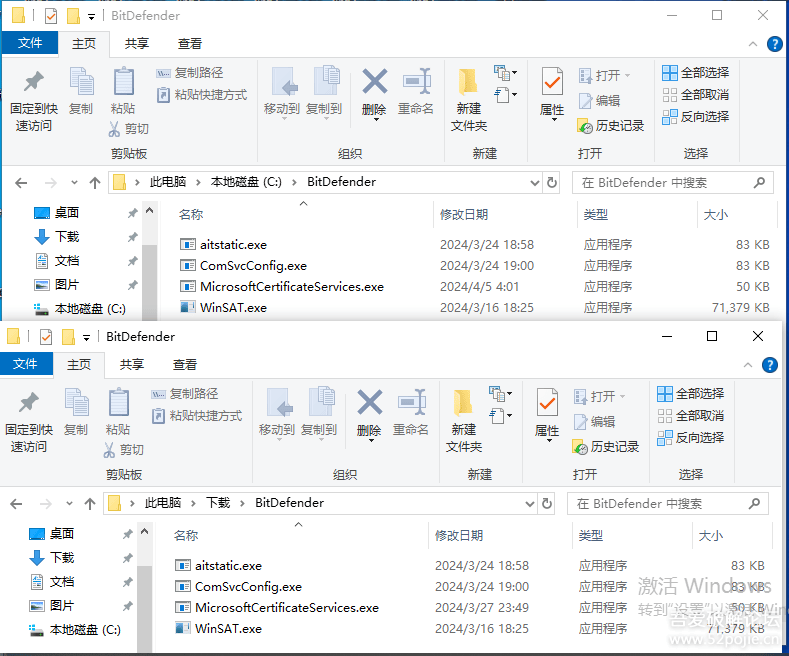
Task: Click 重命名 in the bottom window ribbon
Action: (x=411, y=413)
